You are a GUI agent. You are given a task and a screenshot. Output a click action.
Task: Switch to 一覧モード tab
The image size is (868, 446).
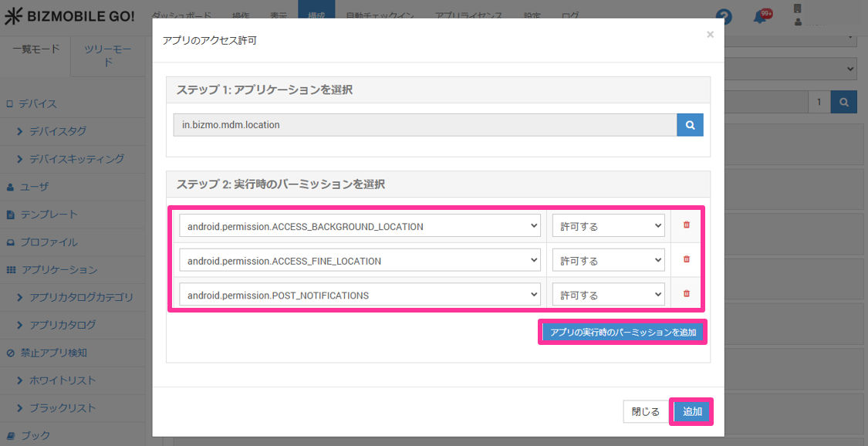click(x=35, y=49)
